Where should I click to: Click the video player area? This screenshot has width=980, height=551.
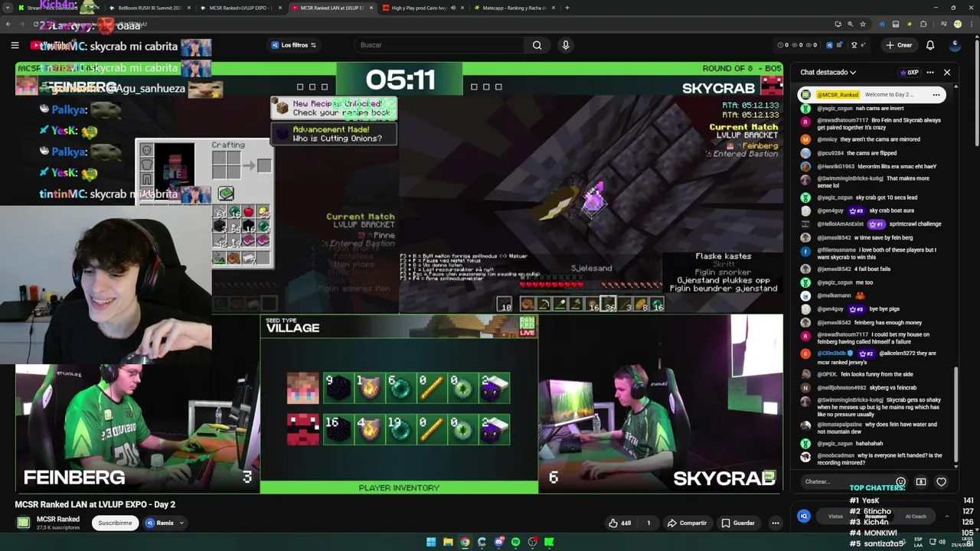coord(399,278)
